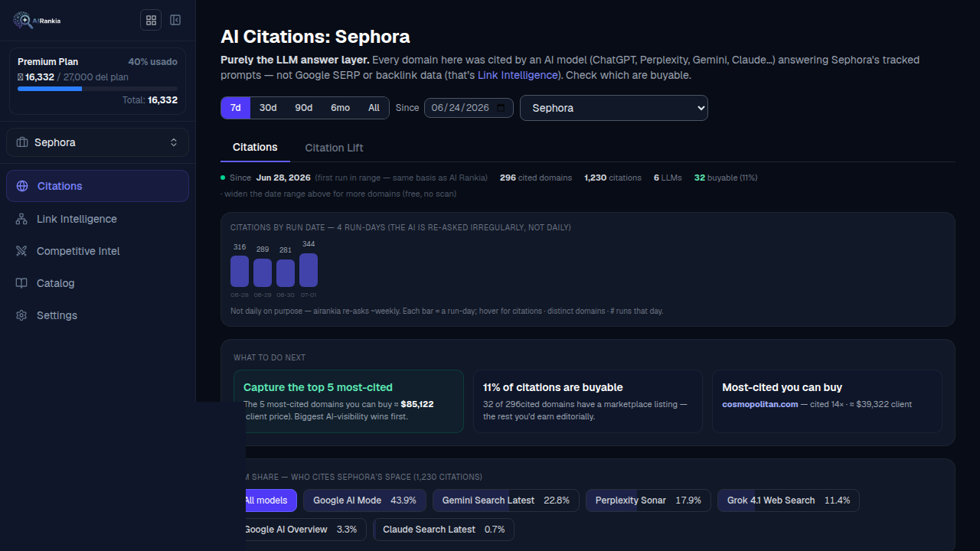
Task: Select the 90d time range
Action: 304,108
